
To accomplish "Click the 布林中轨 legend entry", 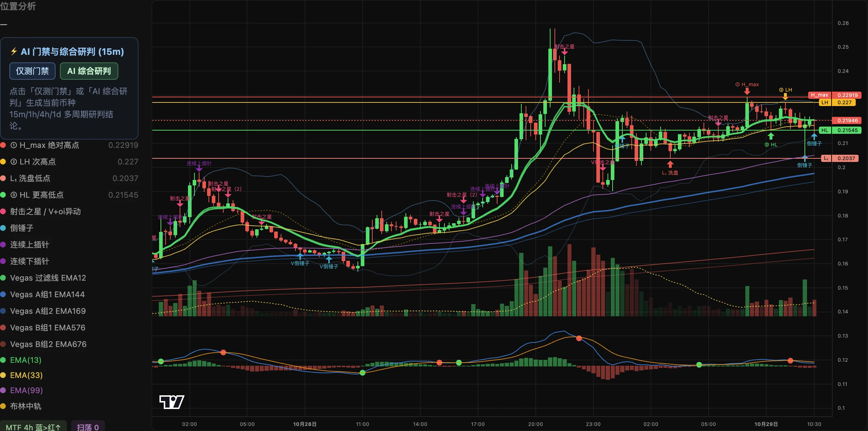I will 21,406.
